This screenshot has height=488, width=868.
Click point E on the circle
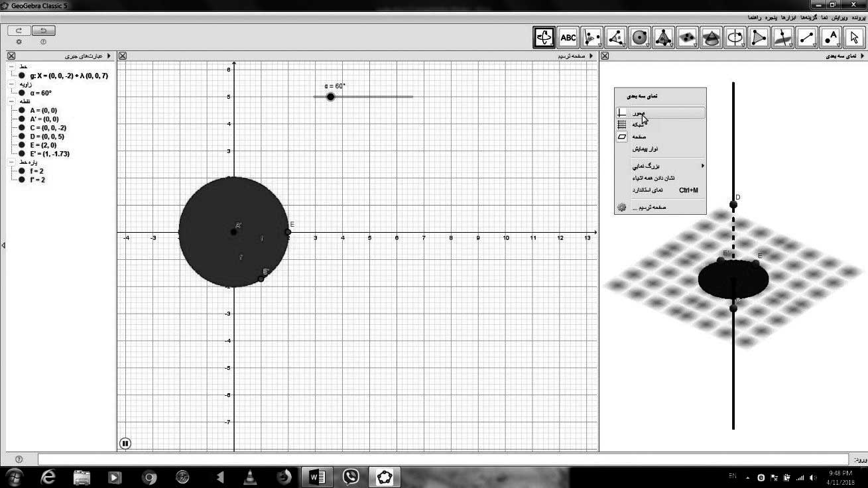pos(288,232)
